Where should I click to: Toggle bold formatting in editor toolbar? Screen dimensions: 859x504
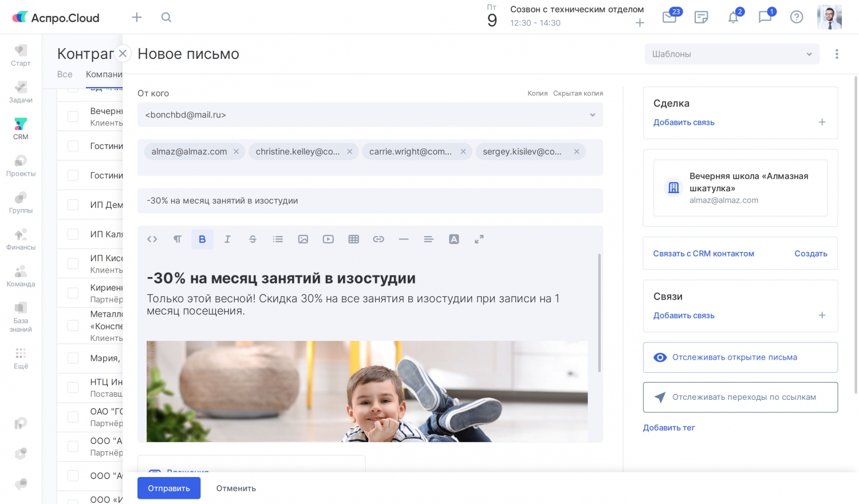pos(202,239)
